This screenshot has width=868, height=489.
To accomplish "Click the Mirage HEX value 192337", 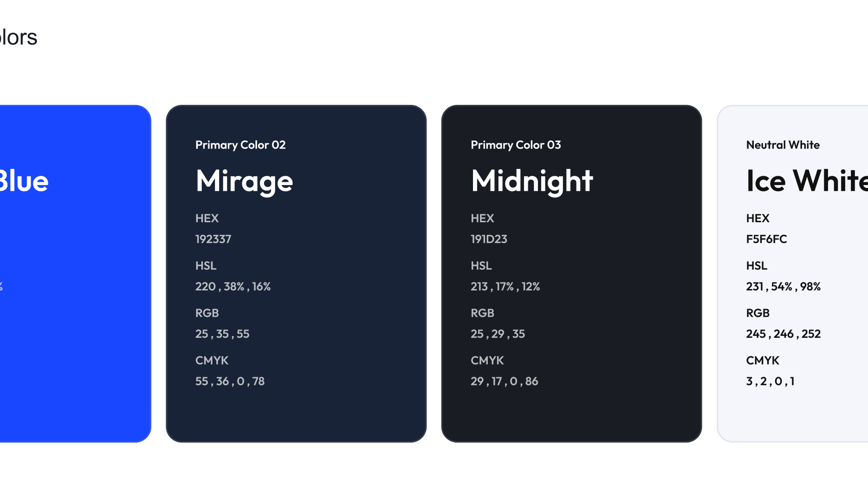I will click(x=213, y=239).
